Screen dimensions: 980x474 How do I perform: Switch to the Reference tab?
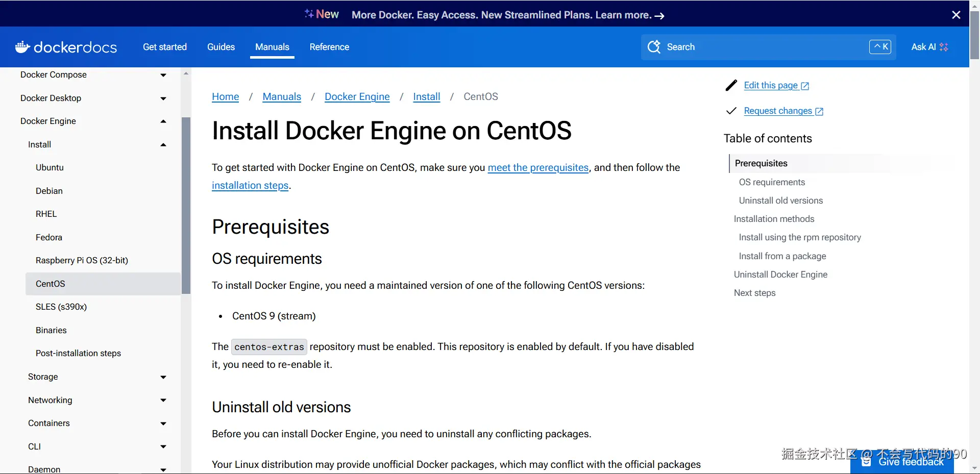329,47
